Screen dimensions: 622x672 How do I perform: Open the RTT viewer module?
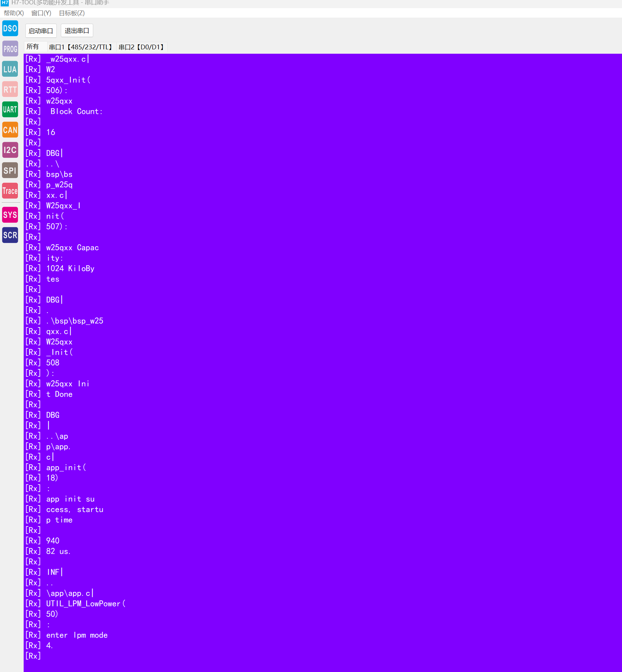coord(10,89)
